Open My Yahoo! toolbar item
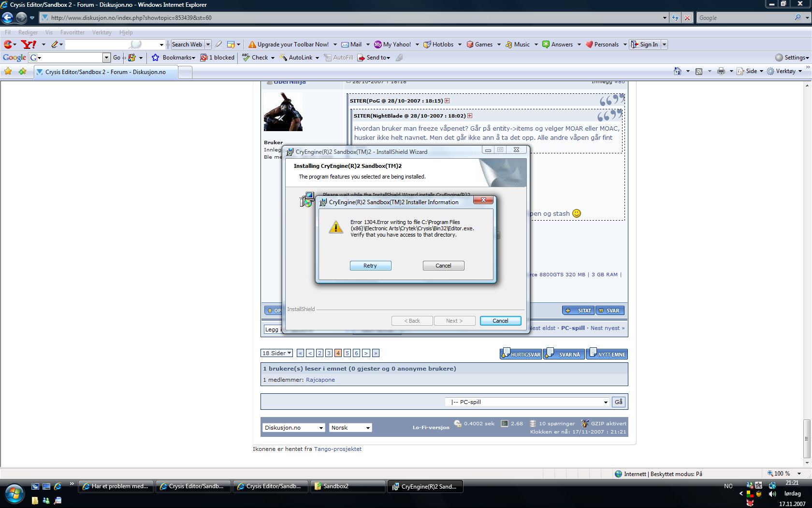Viewport: 812px width, 508px height. tap(392, 45)
